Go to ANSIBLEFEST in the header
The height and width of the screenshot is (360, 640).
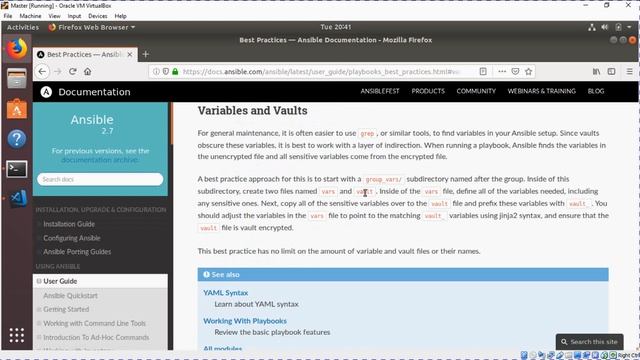click(380, 91)
